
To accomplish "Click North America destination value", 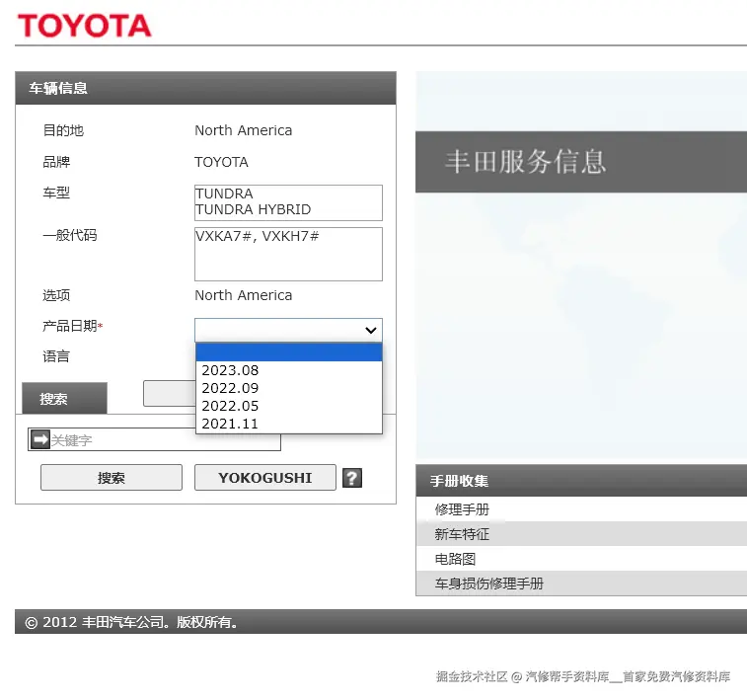I will 244,130.
